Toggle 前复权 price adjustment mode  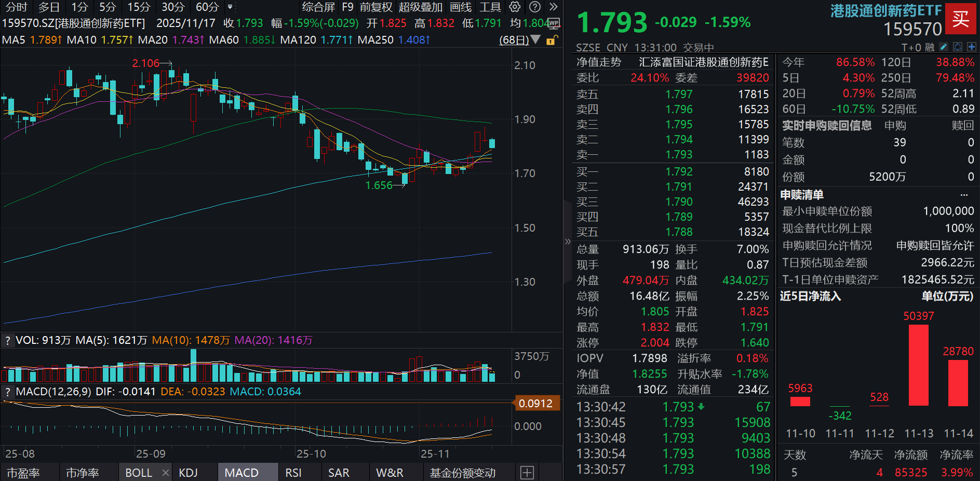tap(375, 7)
